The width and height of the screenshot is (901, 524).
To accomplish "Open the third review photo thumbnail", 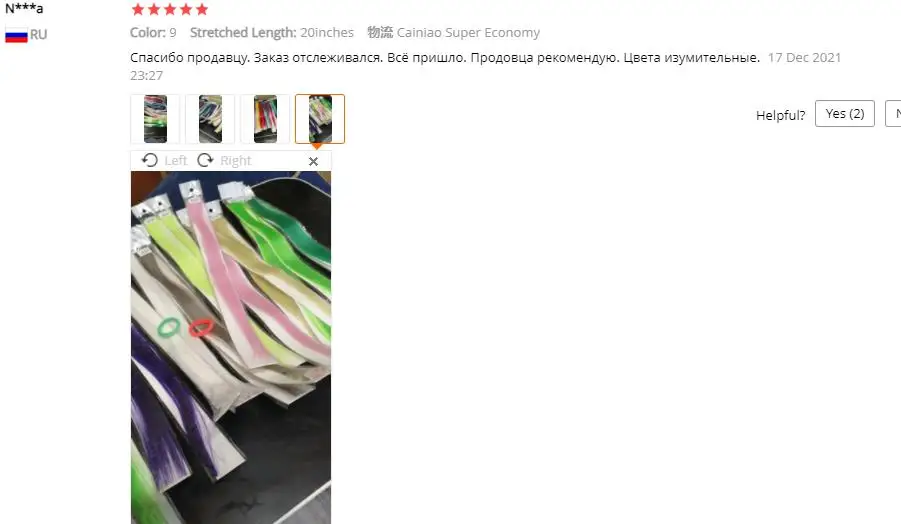I will (x=265, y=119).
